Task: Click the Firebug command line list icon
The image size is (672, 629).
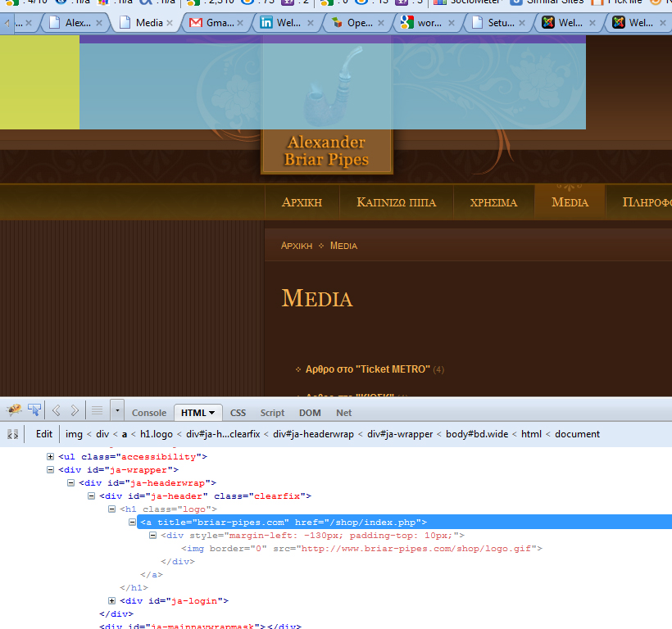Action: click(x=97, y=410)
